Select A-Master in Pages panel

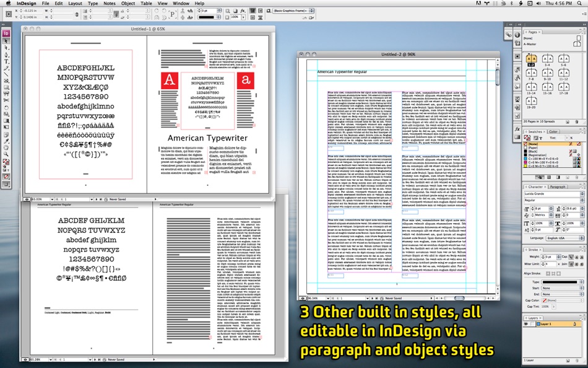click(x=530, y=44)
